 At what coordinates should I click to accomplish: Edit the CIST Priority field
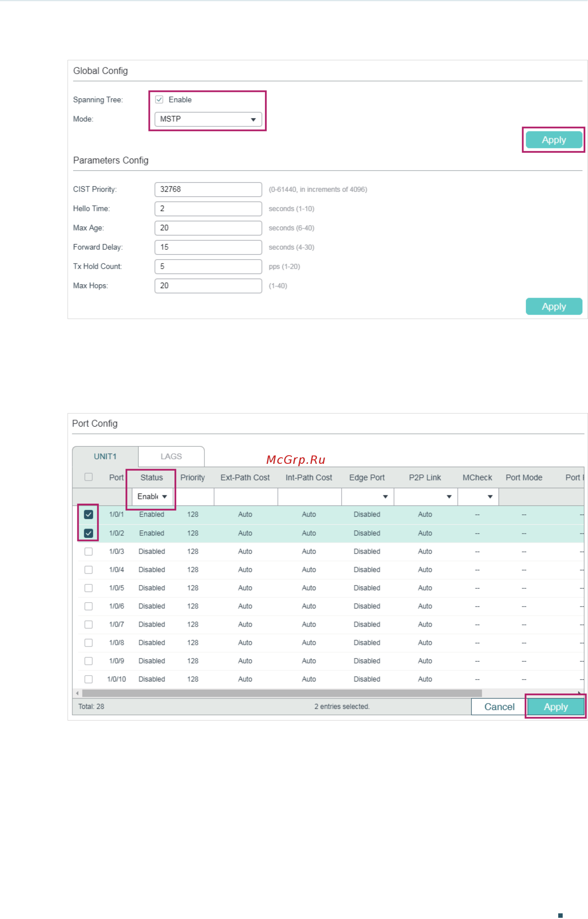pyautogui.click(x=208, y=190)
